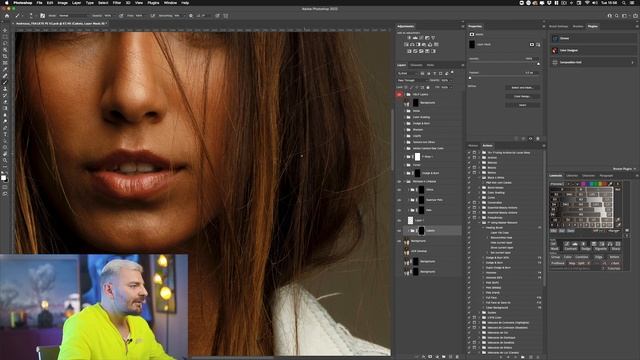Viewport: 640px width, 360px height.
Task: Hide the Layer 1 layer
Action: pos(399,220)
